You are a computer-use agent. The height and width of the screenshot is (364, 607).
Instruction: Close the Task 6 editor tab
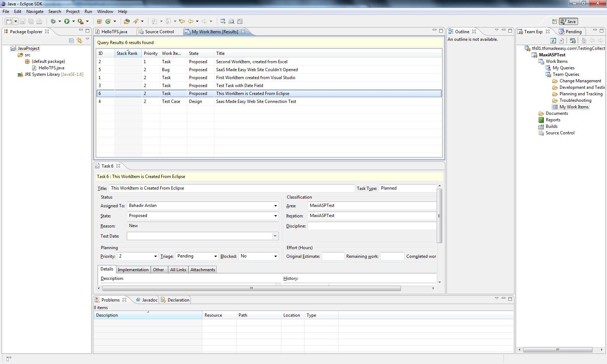(x=118, y=166)
